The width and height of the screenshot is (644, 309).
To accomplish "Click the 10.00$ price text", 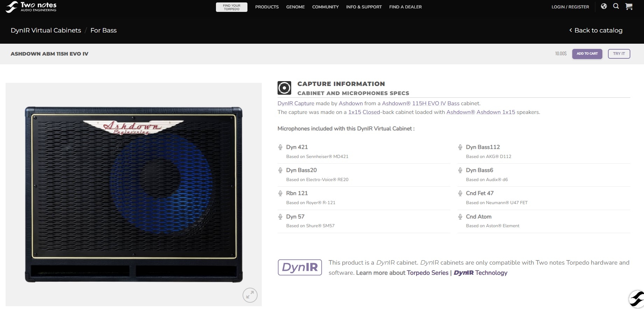I will [x=561, y=53].
